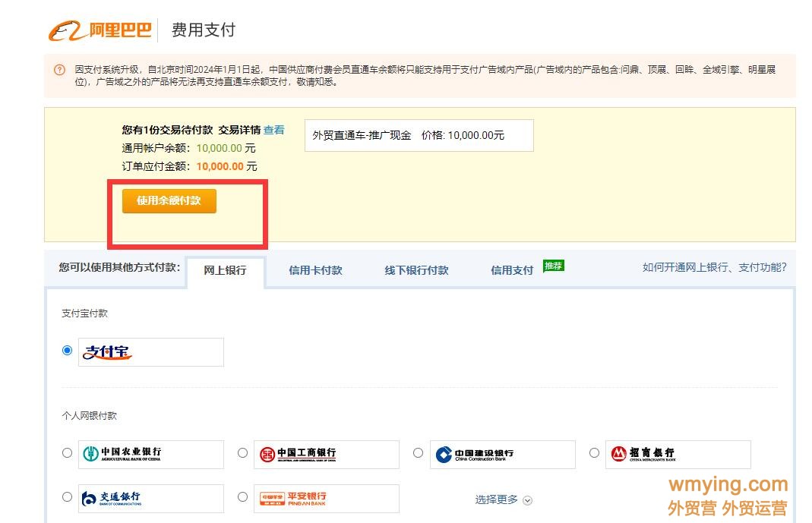Click the 支付宝付款 section label
The height and width of the screenshot is (523, 812).
pos(84,313)
